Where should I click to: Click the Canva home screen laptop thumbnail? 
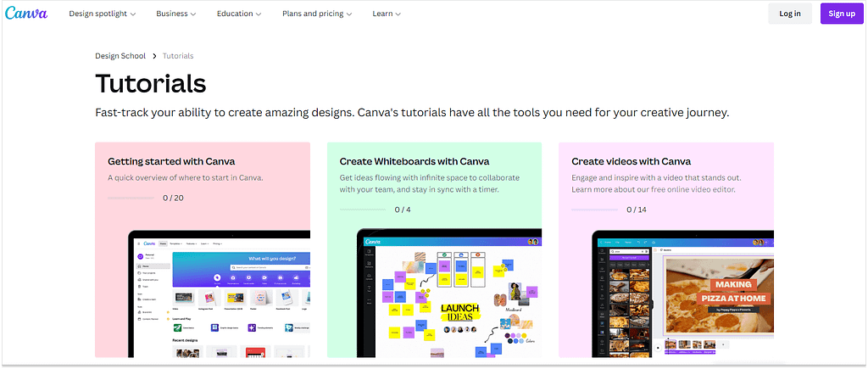[220, 294]
